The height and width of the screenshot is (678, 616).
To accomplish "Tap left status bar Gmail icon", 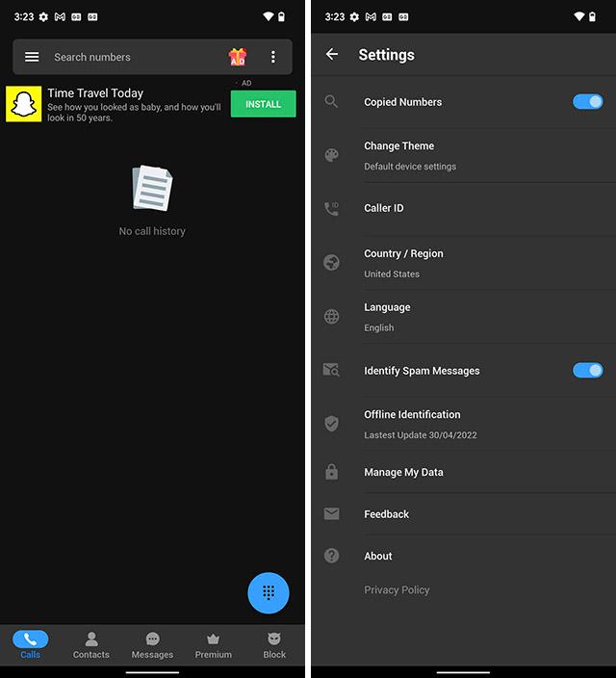I will tap(60, 17).
